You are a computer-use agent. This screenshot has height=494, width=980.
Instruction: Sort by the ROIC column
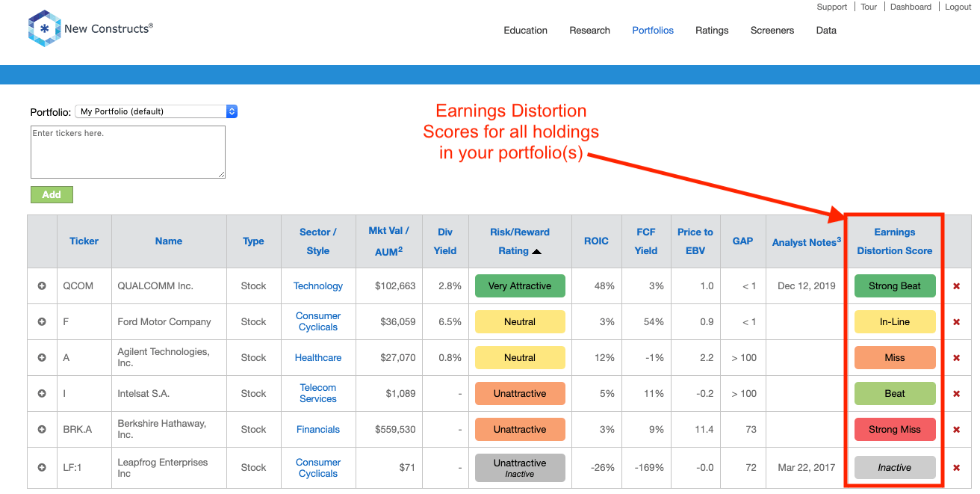[596, 241]
